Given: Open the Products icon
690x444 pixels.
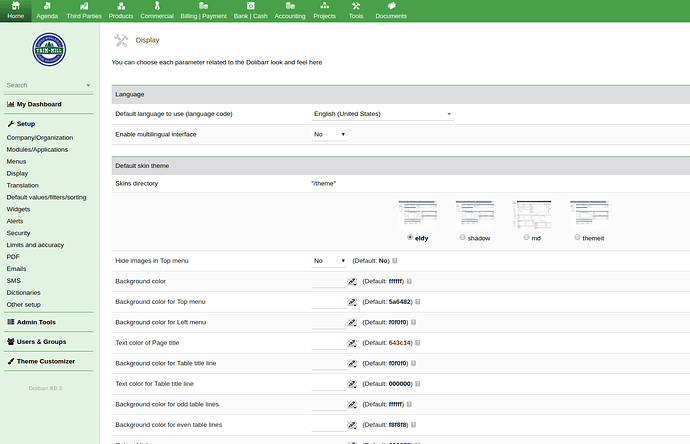Looking at the screenshot, I should pyautogui.click(x=121, y=6).
